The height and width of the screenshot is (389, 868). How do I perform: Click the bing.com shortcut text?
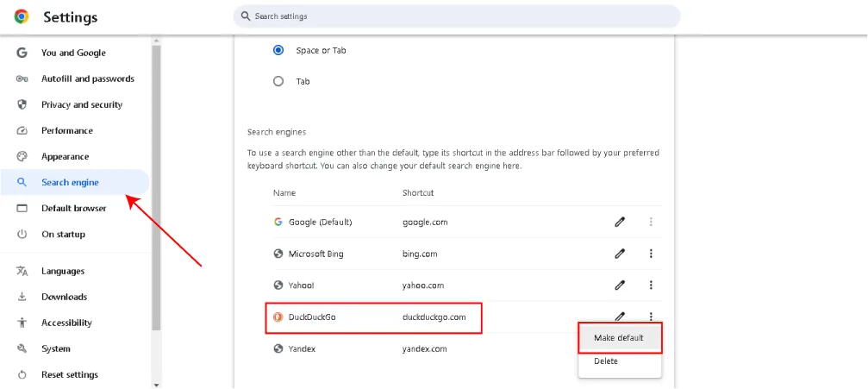click(420, 254)
